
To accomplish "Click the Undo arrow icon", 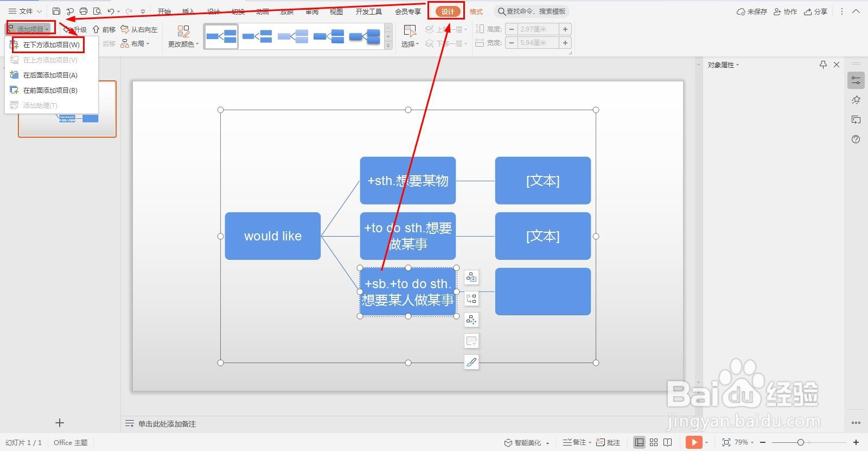I will point(111,11).
